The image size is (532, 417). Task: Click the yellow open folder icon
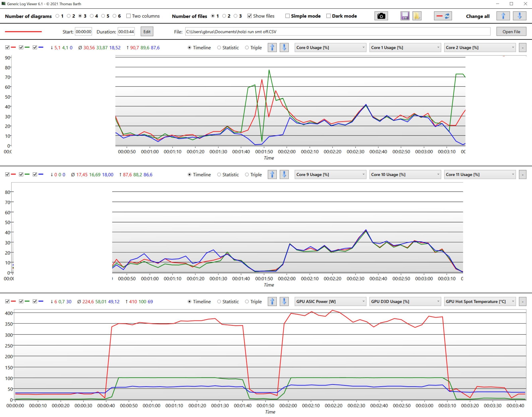[417, 16]
